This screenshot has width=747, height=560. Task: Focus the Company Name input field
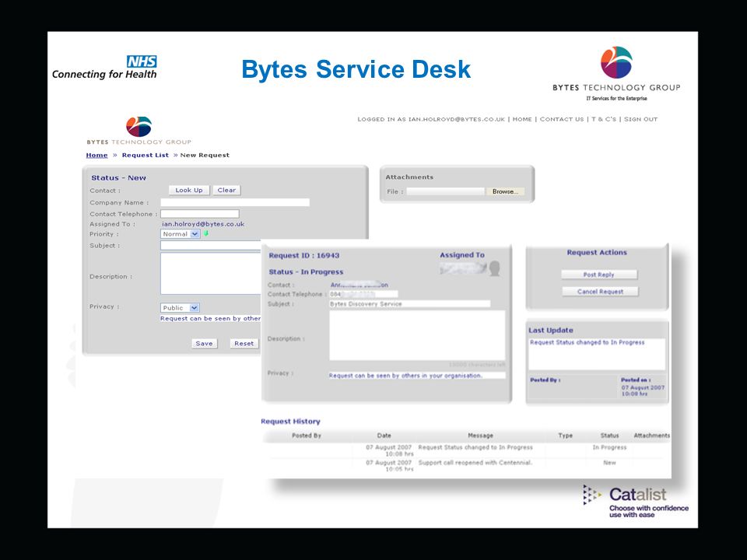(x=235, y=202)
